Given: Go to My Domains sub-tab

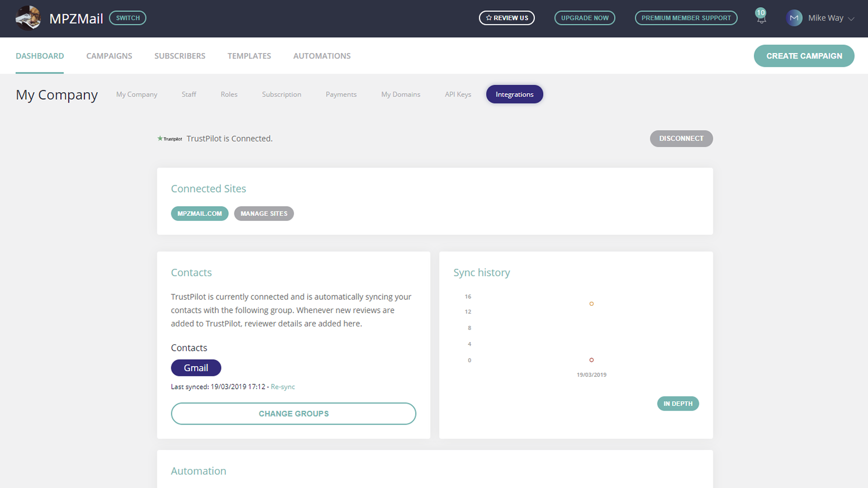Looking at the screenshot, I should click(401, 94).
